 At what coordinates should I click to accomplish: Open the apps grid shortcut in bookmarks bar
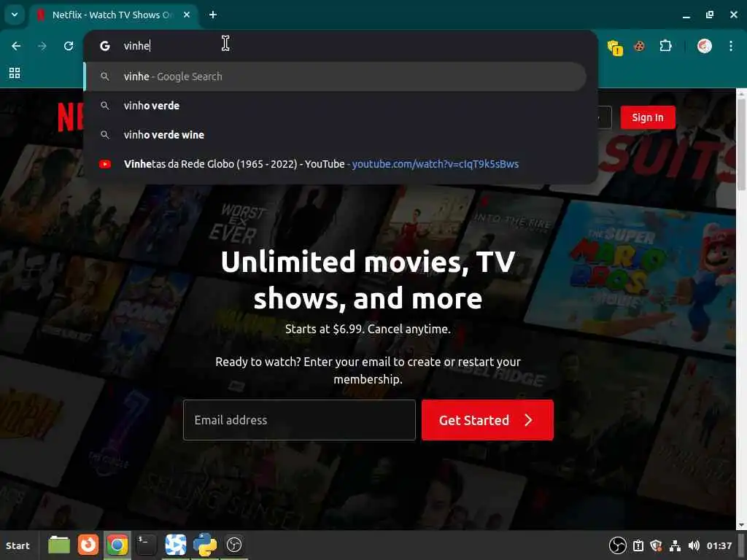[x=15, y=73]
